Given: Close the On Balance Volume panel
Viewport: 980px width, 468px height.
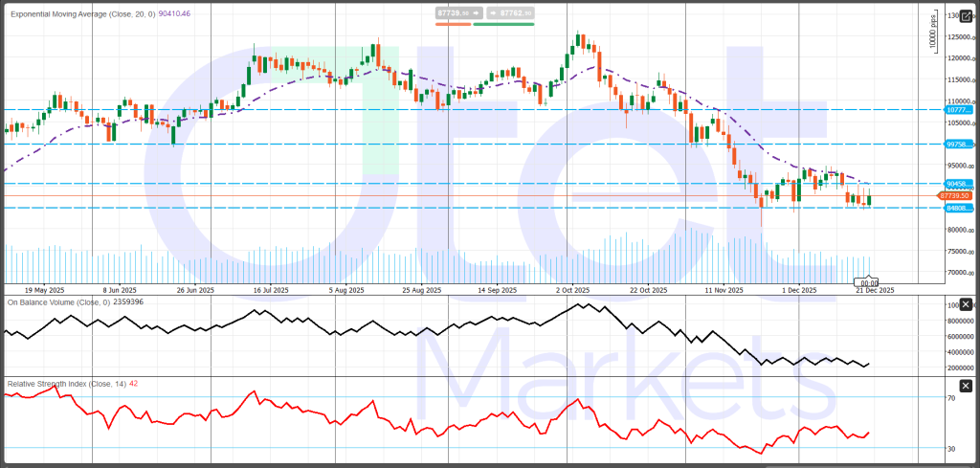Looking at the screenshot, I should [x=966, y=304].
